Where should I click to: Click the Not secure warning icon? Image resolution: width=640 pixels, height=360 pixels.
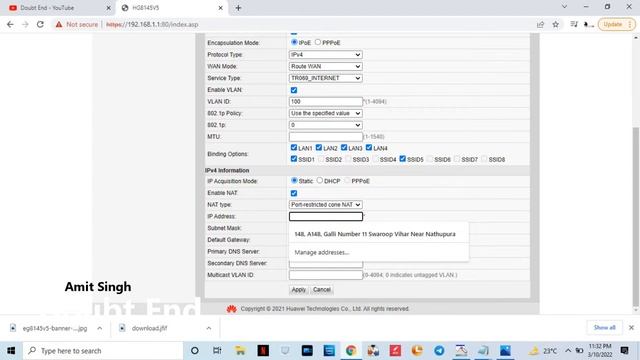click(x=59, y=24)
